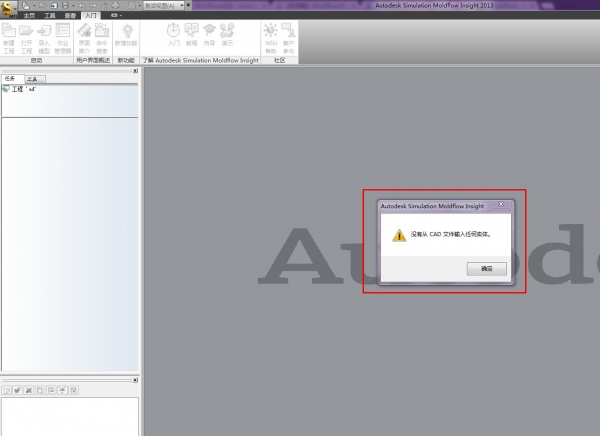Close the project panel with its X
The height and width of the screenshot is (436, 600).
(135, 71)
